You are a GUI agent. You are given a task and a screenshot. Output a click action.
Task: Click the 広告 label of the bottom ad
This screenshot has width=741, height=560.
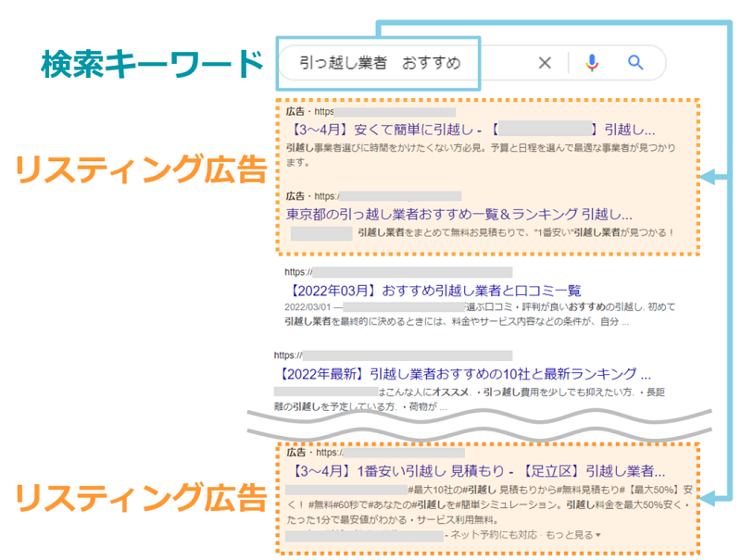[295, 453]
